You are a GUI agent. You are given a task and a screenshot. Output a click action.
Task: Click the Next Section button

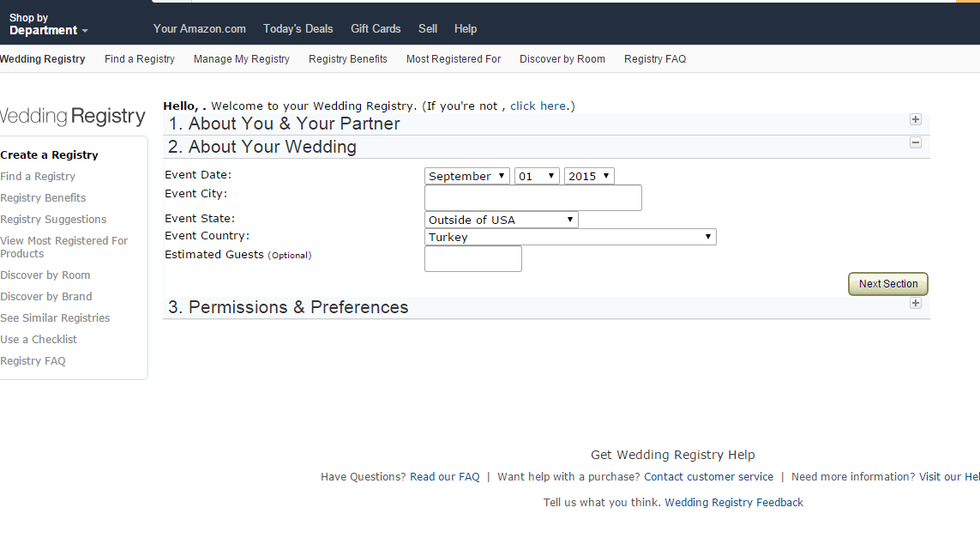887,284
